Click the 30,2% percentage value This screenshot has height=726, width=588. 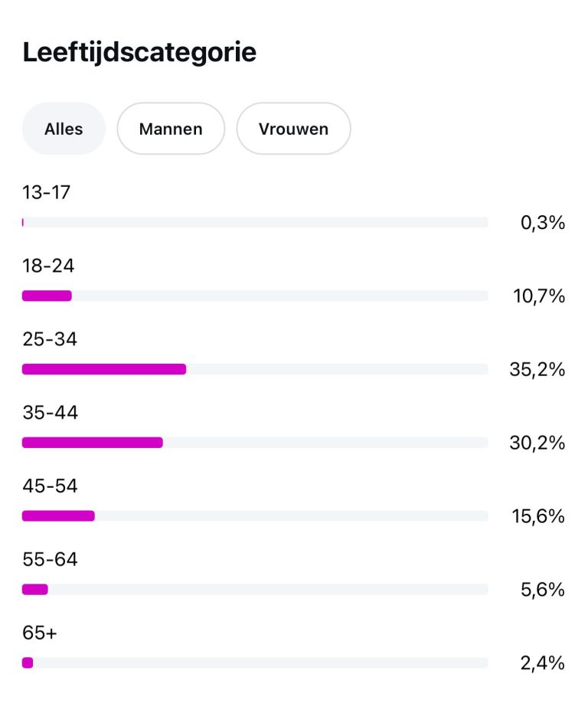(x=537, y=443)
